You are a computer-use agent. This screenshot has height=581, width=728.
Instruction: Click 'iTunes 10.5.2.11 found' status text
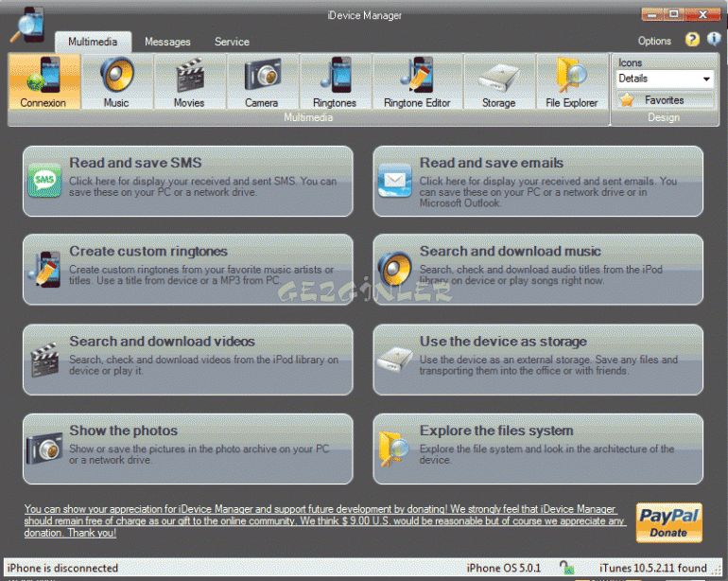[652, 568]
